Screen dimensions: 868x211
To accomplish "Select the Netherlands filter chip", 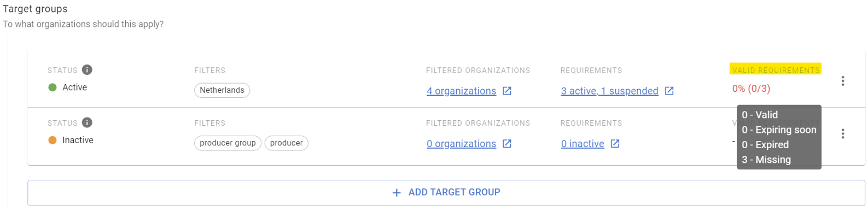I will 222,90.
